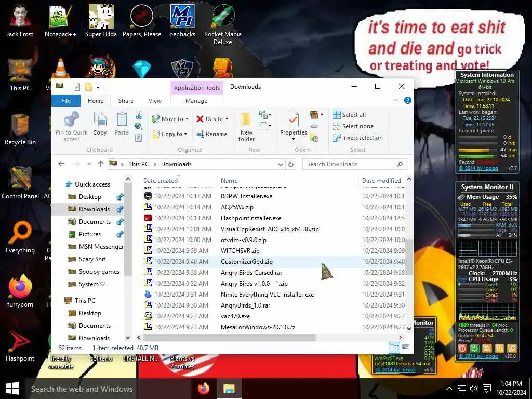Collapse the ribbon with the chevron
Screen dimensions: 532x399
click(x=396, y=100)
